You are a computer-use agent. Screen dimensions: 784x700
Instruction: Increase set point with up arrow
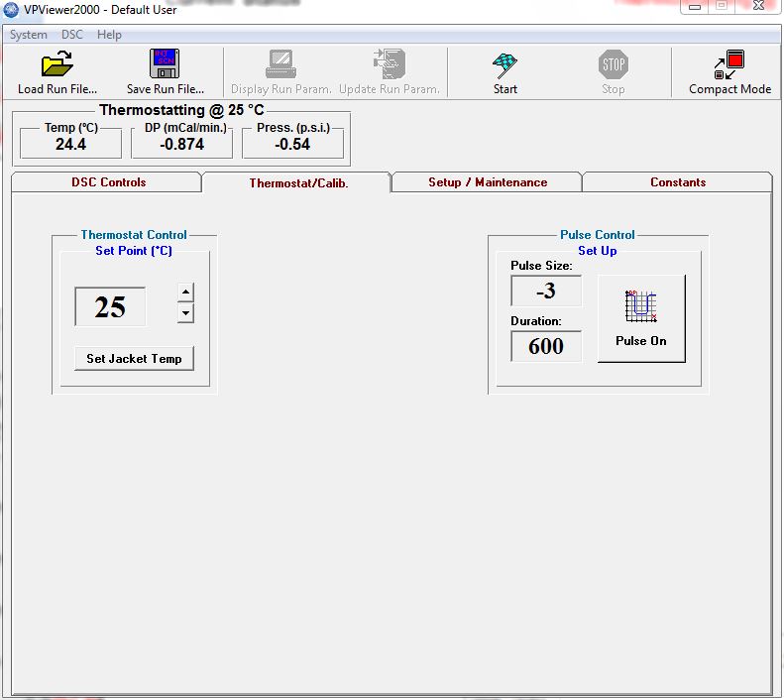tap(185, 292)
